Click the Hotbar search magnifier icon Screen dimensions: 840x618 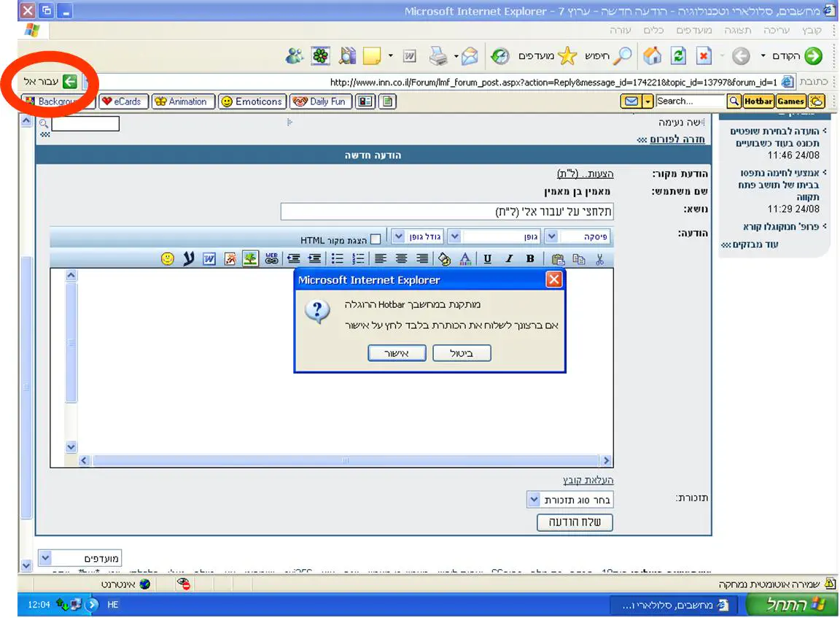[x=734, y=101]
